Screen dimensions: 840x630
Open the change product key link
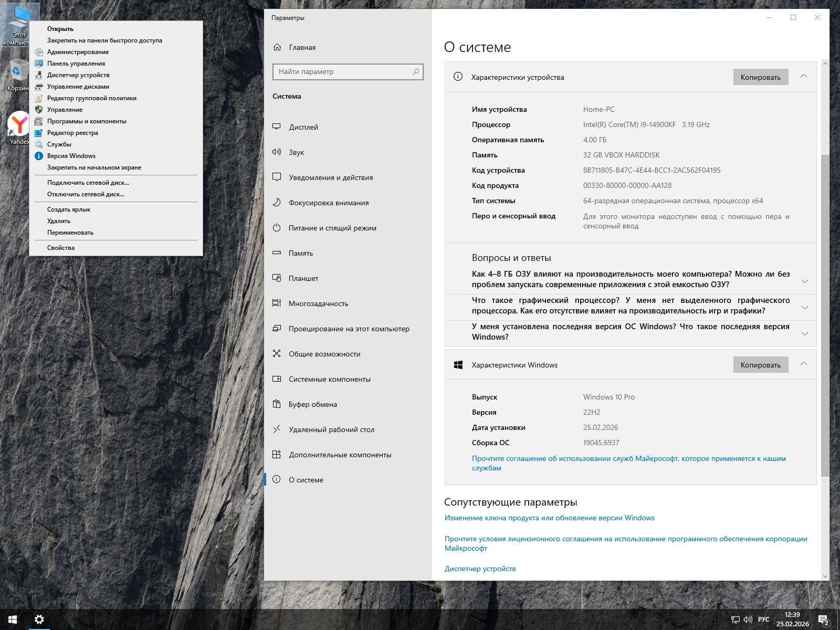coord(549,518)
